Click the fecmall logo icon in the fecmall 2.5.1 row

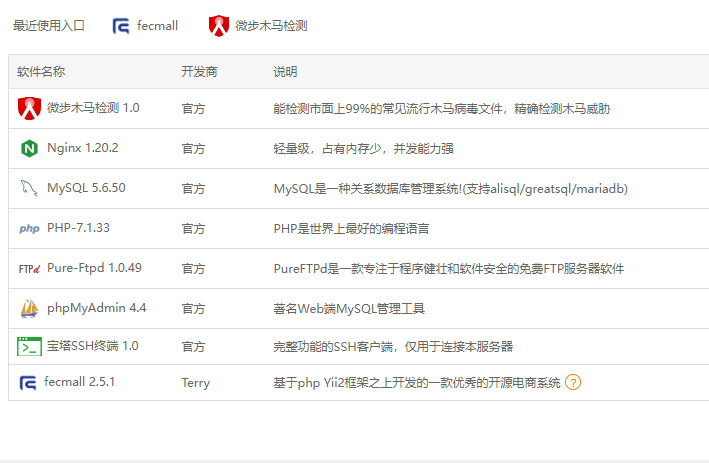point(28,383)
